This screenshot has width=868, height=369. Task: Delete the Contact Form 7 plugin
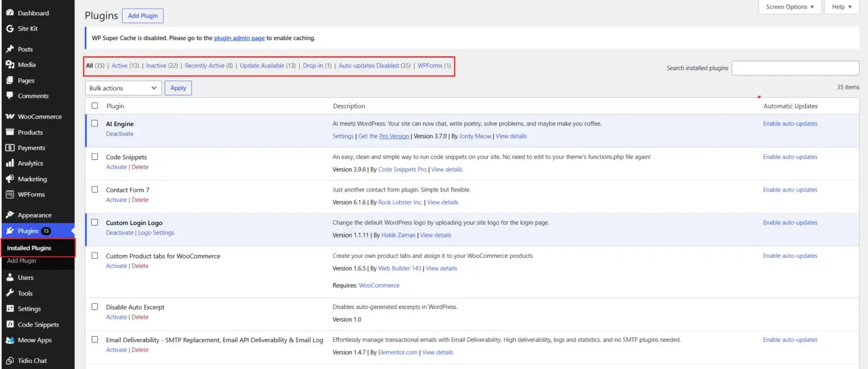[140, 200]
